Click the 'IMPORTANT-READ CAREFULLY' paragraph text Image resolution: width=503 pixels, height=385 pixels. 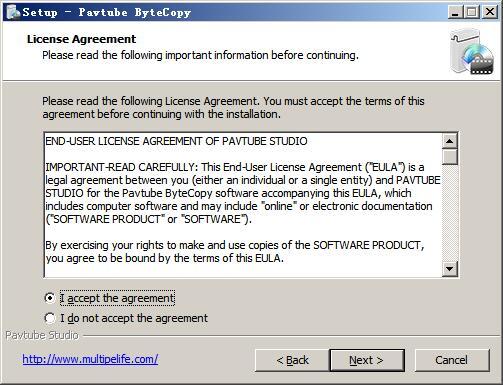243,193
